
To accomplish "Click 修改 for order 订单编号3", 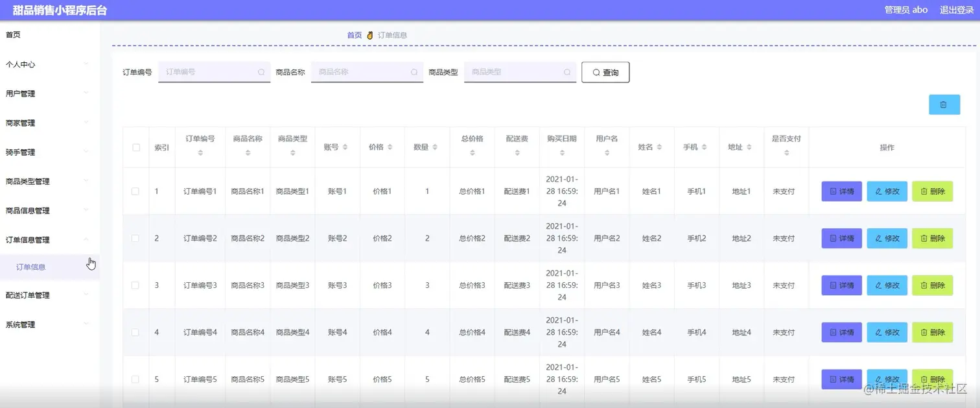I will pos(887,285).
